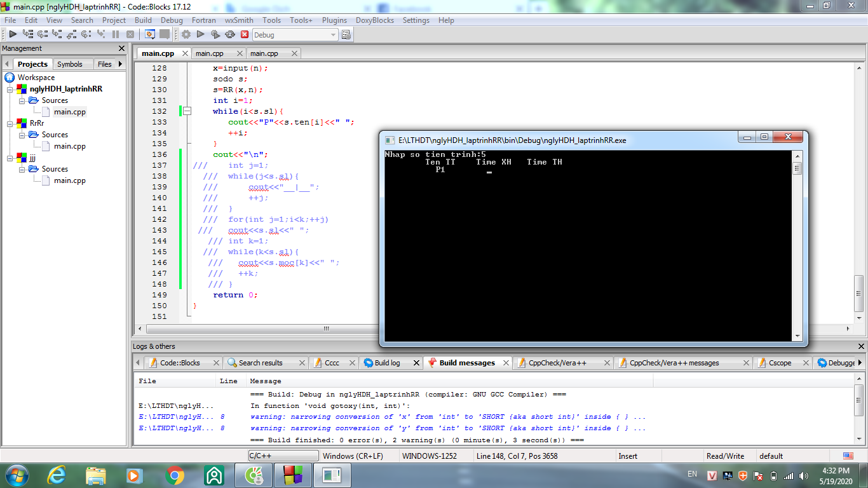This screenshot has height=488, width=868.
Task: Collapse the jjj project tree node
Action: 10,158
